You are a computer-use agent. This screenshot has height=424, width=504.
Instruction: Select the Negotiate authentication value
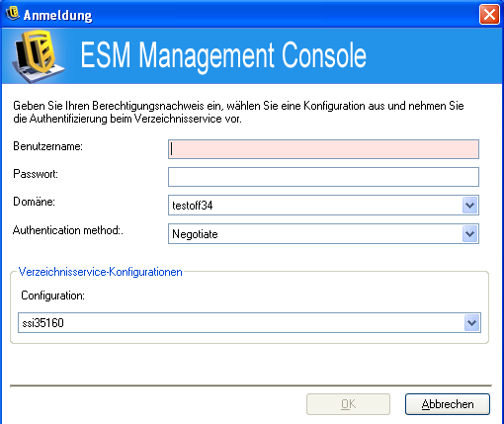(x=195, y=234)
